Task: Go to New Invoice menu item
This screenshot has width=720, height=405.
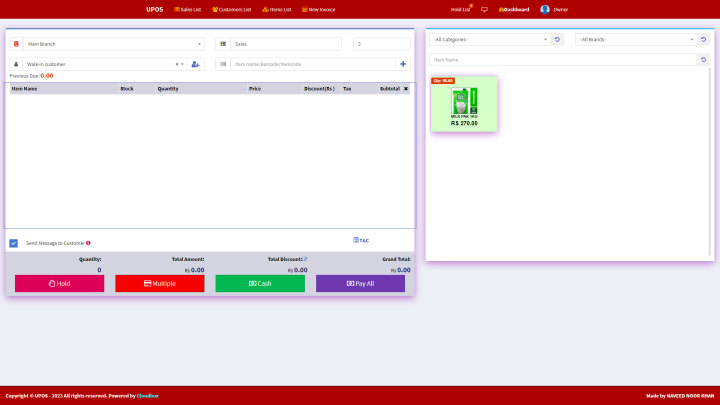Action: pyautogui.click(x=318, y=9)
